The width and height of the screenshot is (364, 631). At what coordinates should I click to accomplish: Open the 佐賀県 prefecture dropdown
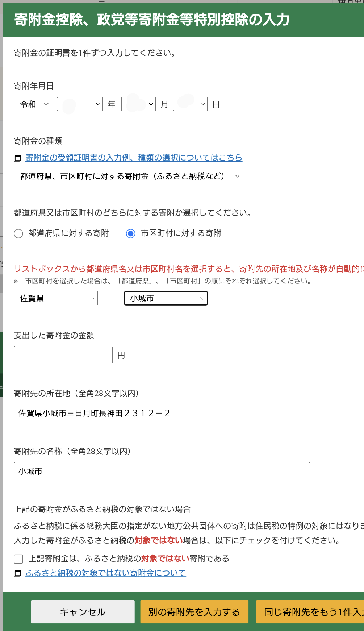click(x=56, y=298)
